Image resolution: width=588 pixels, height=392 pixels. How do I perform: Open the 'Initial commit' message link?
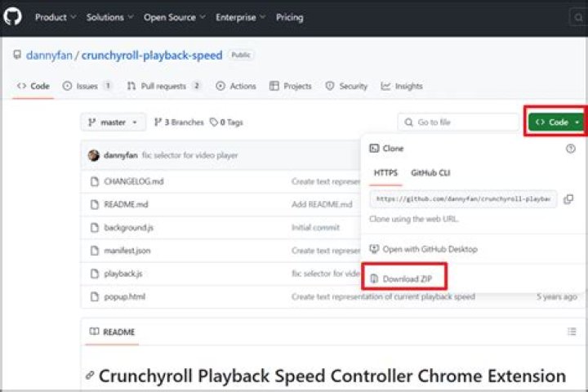tap(315, 228)
